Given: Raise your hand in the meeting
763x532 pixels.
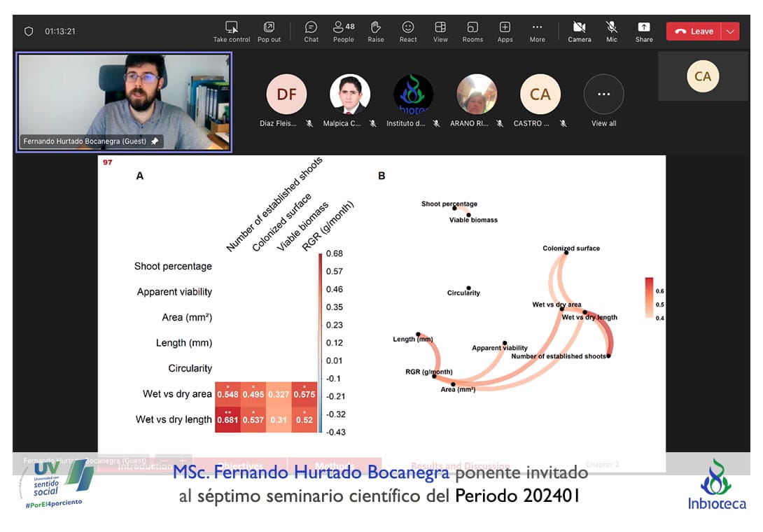Looking at the screenshot, I should point(376,31).
